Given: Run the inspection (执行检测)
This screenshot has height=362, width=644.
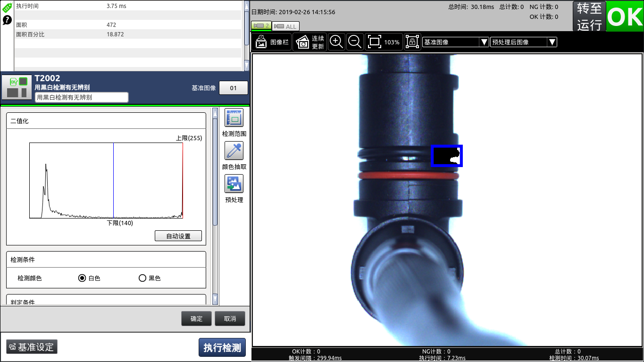Looking at the screenshot, I should pos(222,347).
